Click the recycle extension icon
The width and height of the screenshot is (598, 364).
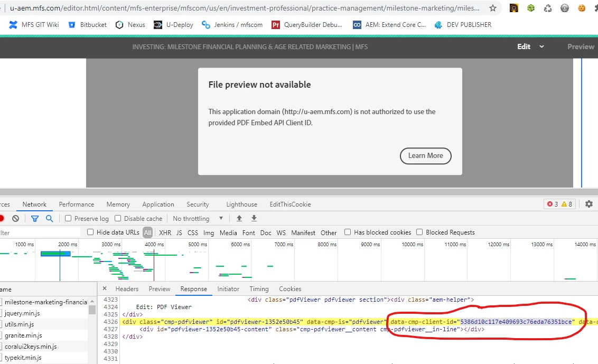548,8
